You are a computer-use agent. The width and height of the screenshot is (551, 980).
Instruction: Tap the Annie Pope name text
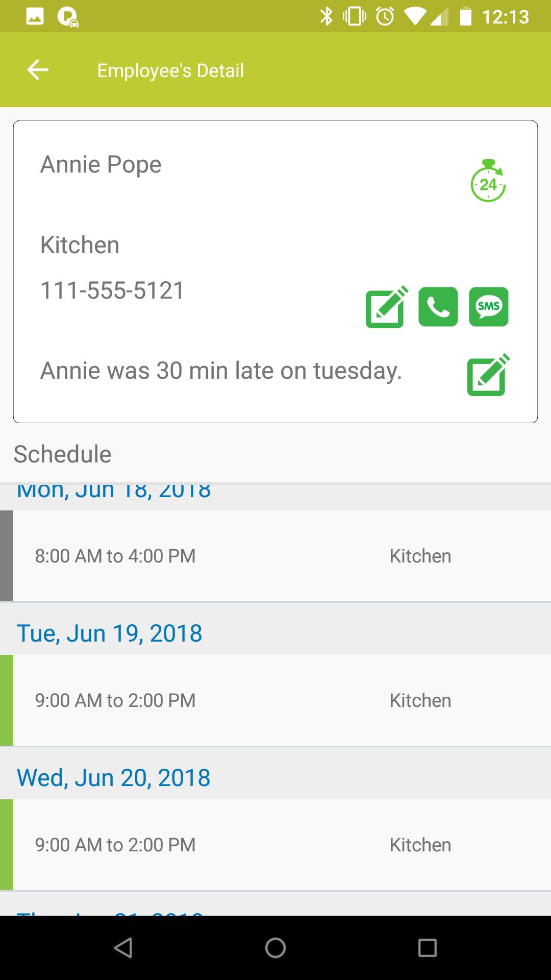point(101,164)
